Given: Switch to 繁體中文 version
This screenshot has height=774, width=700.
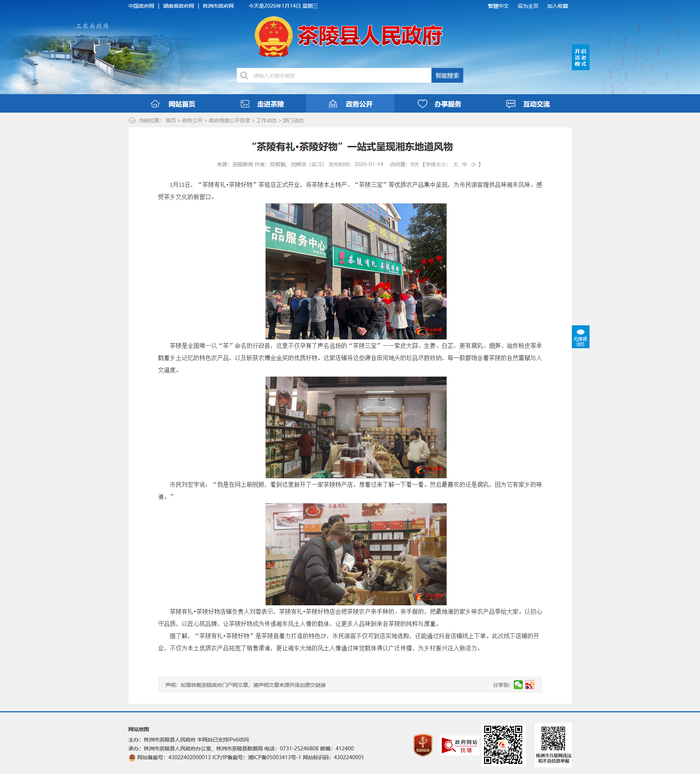Looking at the screenshot, I should click(x=498, y=6).
